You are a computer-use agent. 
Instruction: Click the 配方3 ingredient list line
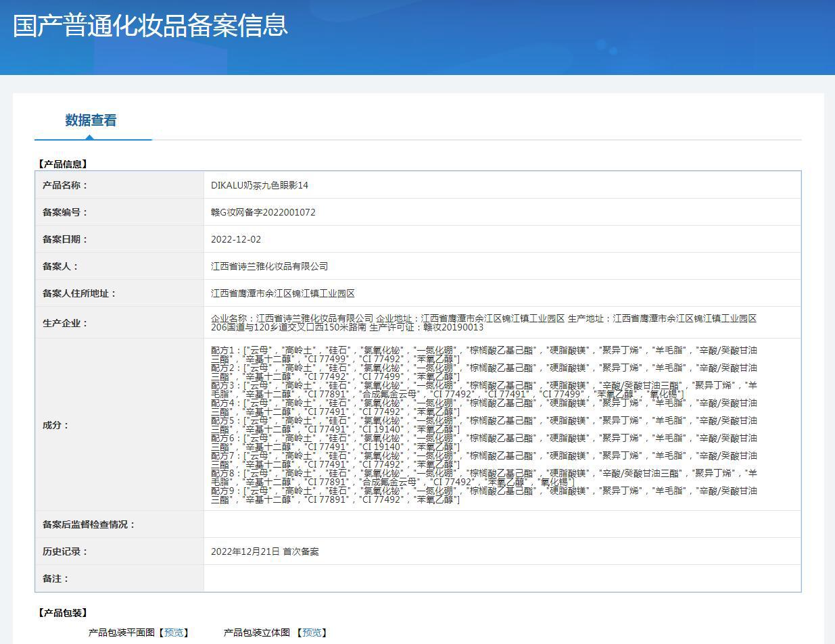(x=484, y=390)
